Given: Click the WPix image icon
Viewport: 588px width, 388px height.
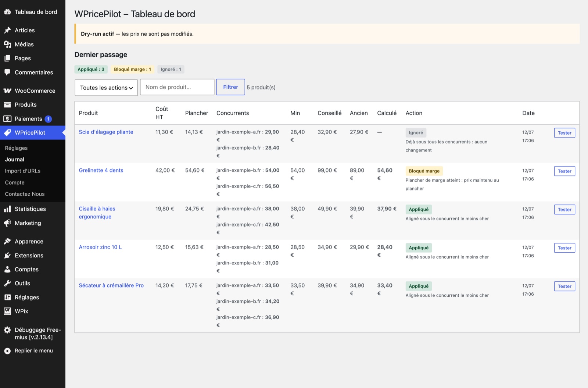Looking at the screenshot, I should click(7, 311).
